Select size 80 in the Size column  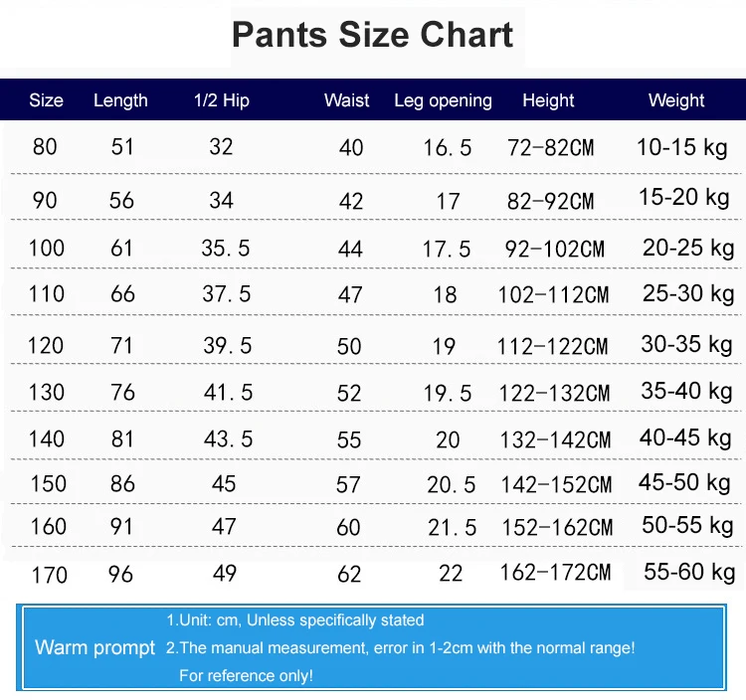pos(45,147)
